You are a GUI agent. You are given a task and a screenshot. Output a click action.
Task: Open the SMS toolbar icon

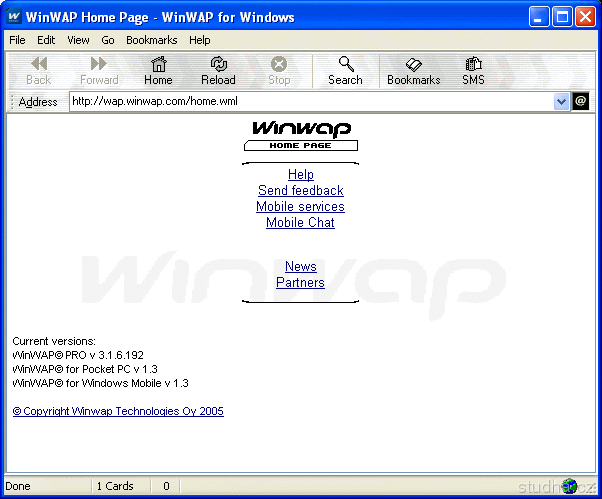(x=473, y=64)
